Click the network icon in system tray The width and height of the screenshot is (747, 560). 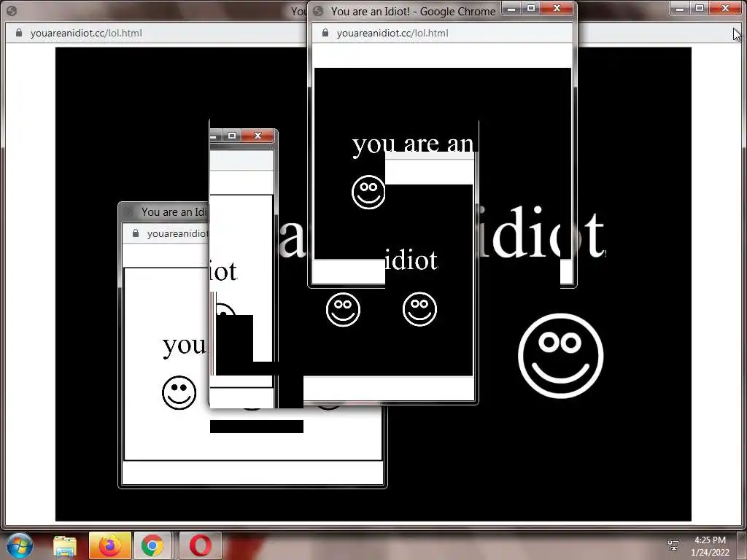click(673, 545)
